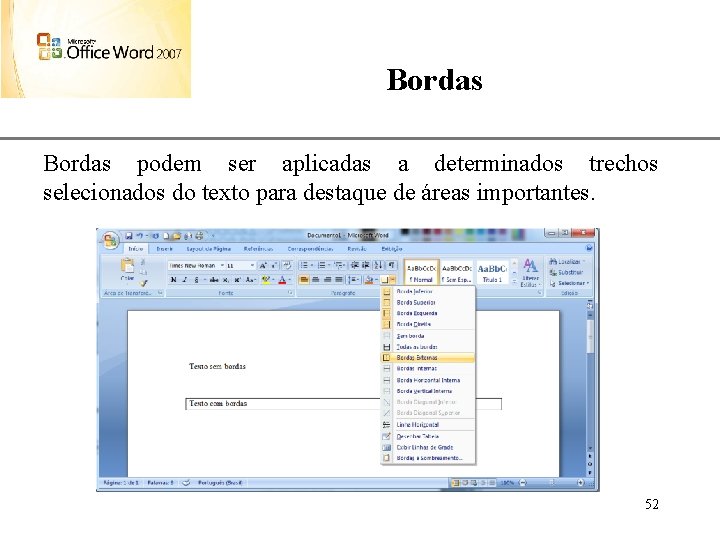Toggle Justify alignment
The height and width of the screenshot is (540, 720).
click(x=338, y=280)
